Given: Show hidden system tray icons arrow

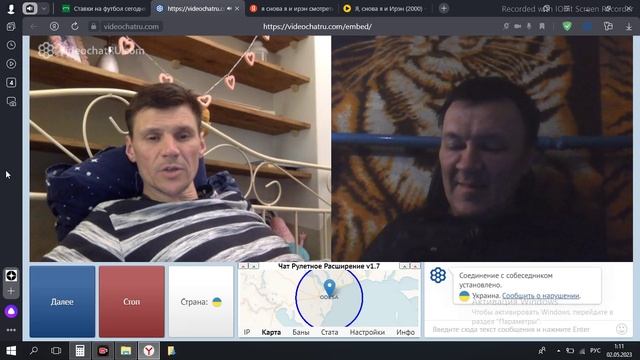Looking at the screenshot, I should coord(558,351).
